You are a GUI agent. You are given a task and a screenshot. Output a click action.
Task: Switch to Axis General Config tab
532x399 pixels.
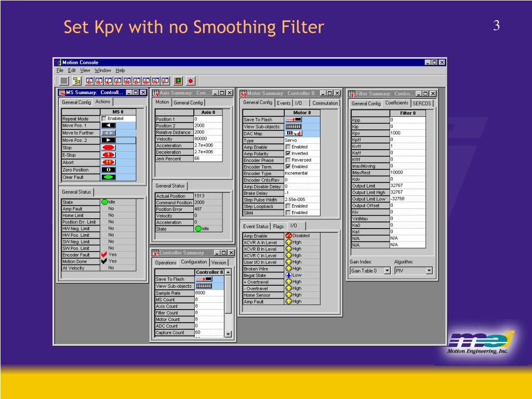pyautogui.click(x=188, y=102)
